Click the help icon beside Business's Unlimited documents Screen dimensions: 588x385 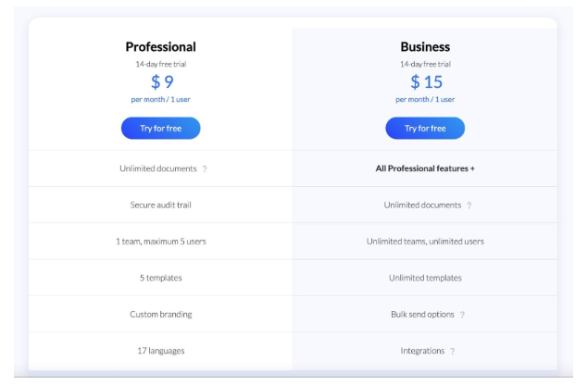tap(469, 205)
